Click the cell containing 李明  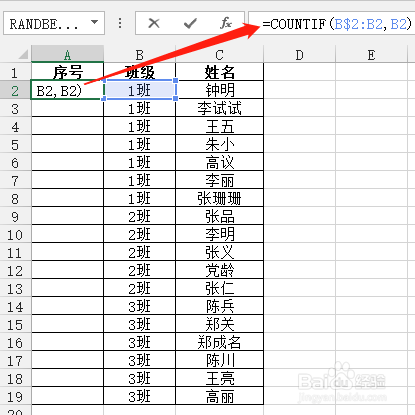point(219,234)
